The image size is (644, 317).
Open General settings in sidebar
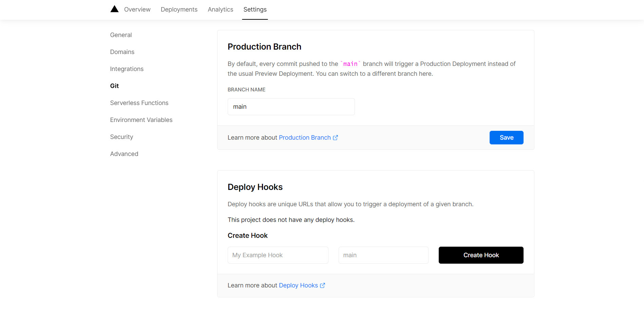click(x=121, y=35)
